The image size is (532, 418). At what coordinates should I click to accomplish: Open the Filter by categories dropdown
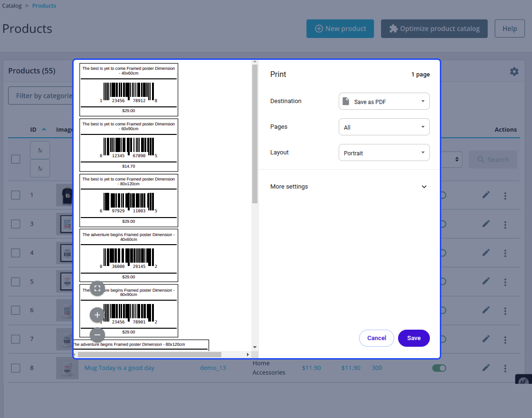coord(40,95)
